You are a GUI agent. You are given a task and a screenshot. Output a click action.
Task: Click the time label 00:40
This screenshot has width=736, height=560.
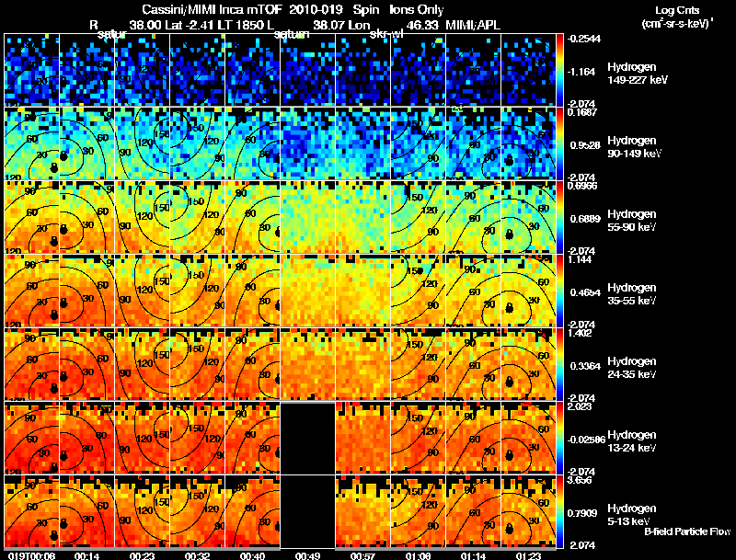[x=252, y=555]
